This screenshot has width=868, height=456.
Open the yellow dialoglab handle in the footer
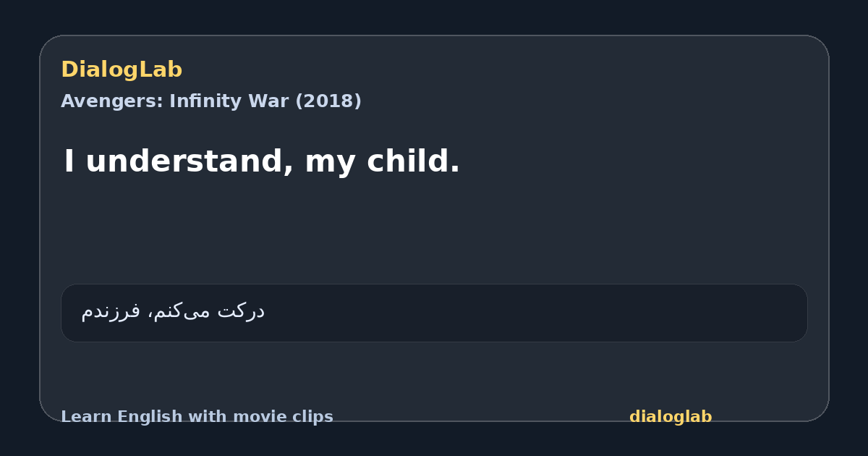click(671, 417)
